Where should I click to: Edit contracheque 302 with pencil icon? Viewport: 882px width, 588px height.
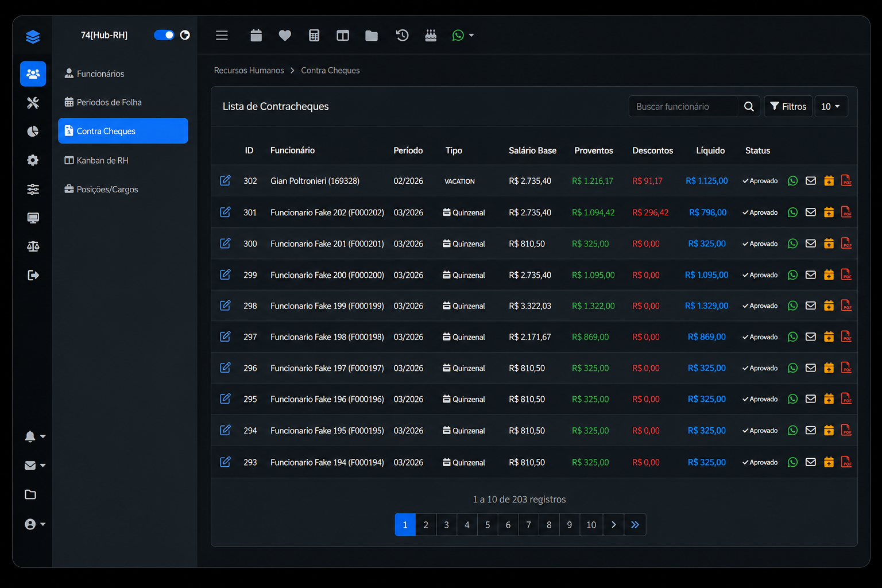tap(225, 180)
